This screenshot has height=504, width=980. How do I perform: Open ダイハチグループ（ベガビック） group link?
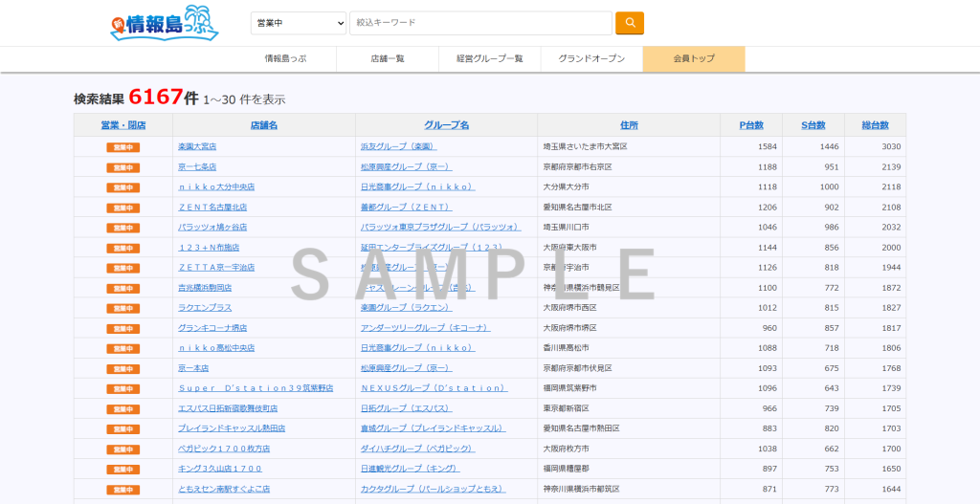tap(417, 449)
